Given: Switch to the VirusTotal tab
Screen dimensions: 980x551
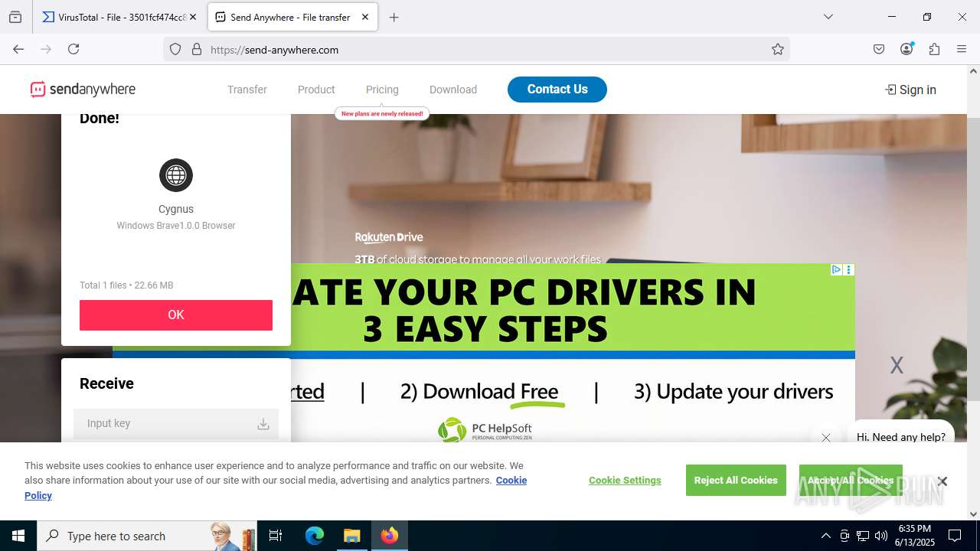Looking at the screenshot, I should pyautogui.click(x=119, y=17).
